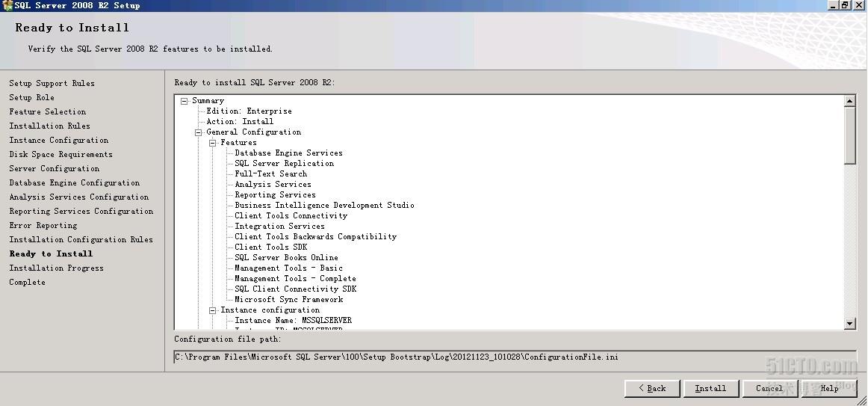The image size is (868, 406).
Task: Click the Install button
Action: [x=711, y=388]
